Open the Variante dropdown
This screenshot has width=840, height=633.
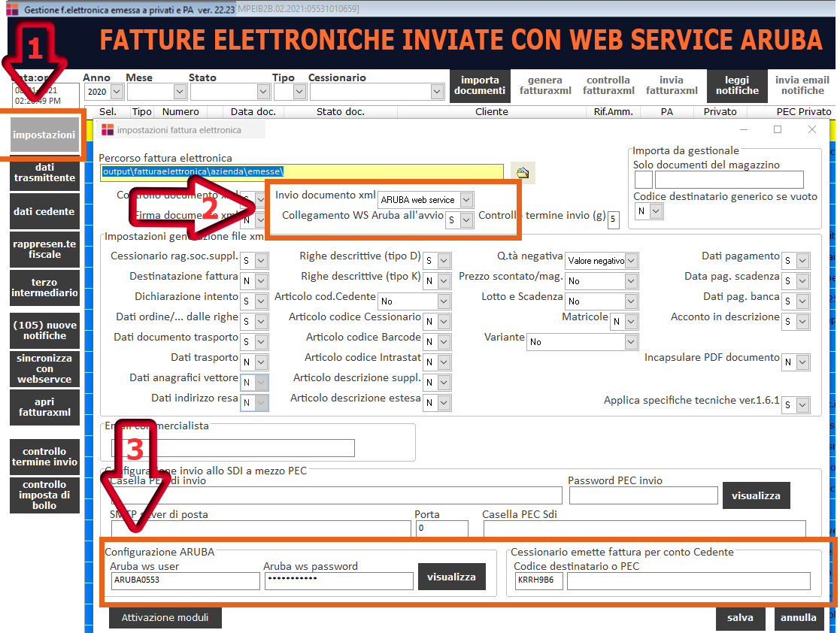coord(632,341)
